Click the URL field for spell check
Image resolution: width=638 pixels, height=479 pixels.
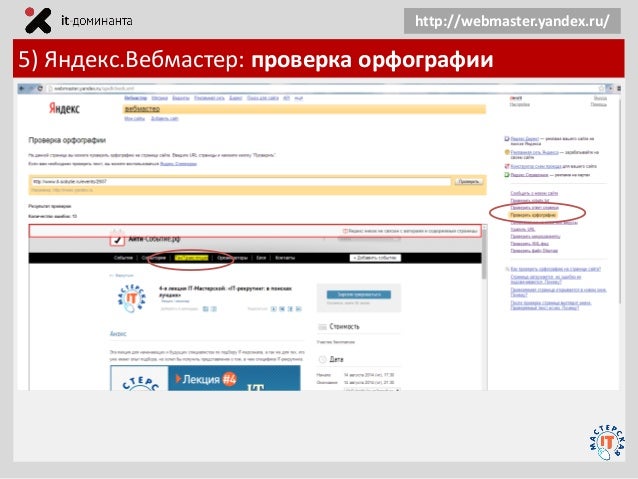241,182
